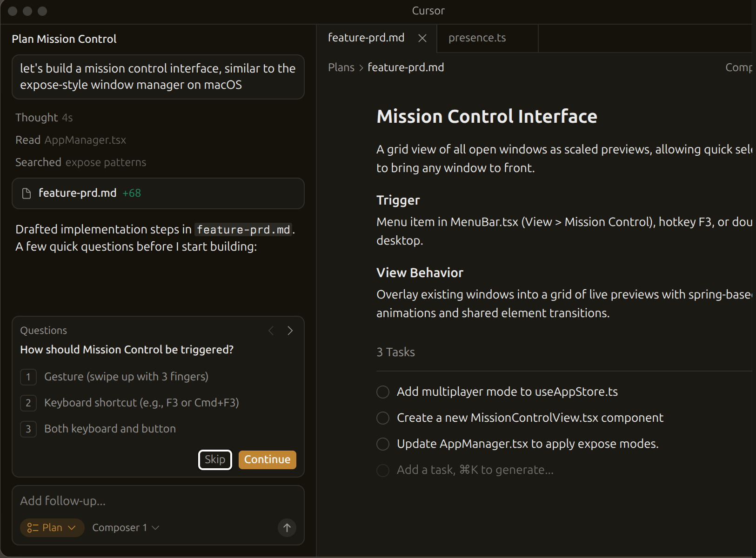This screenshot has width=756, height=558.
Task: Switch to the presence.ts tab
Action: (x=477, y=38)
